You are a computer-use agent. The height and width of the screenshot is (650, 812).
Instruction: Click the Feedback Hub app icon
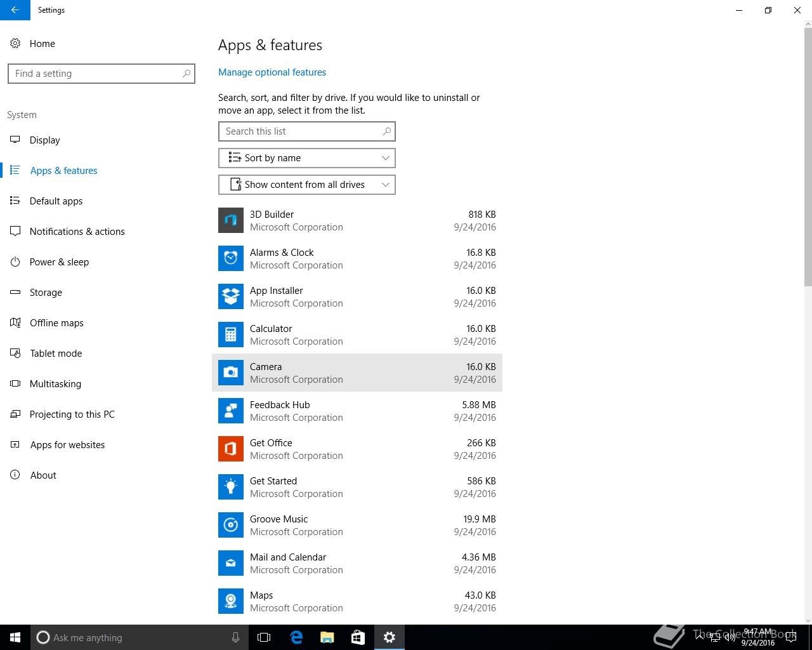coord(231,411)
